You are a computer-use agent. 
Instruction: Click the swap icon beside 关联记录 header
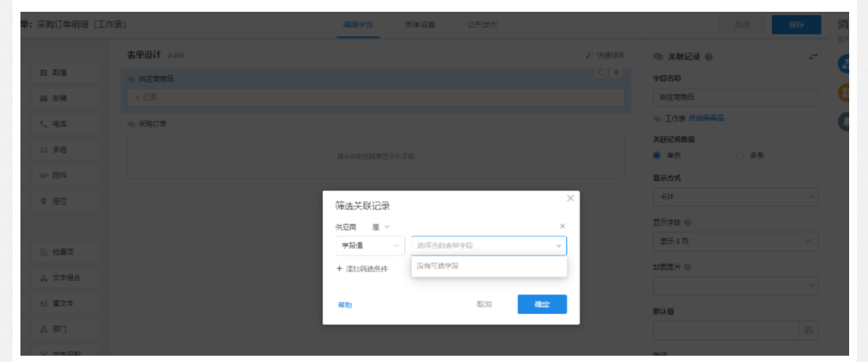812,57
